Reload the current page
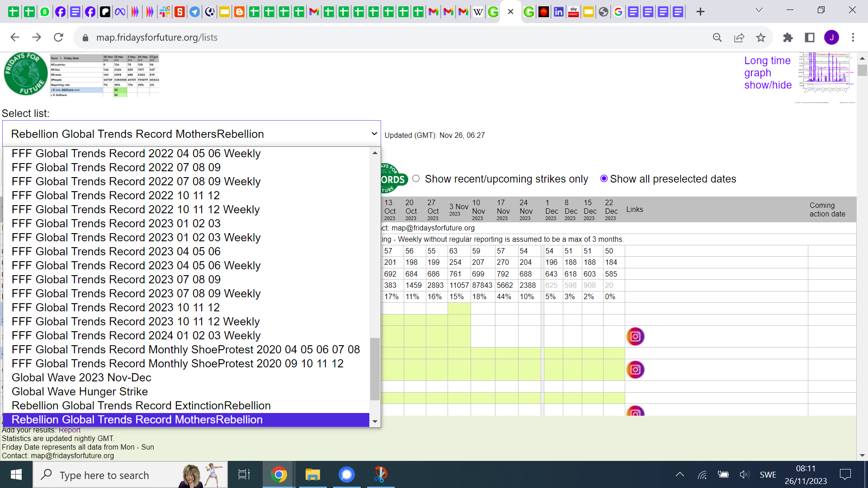Viewport: 868px width, 488px height. coord(58,38)
